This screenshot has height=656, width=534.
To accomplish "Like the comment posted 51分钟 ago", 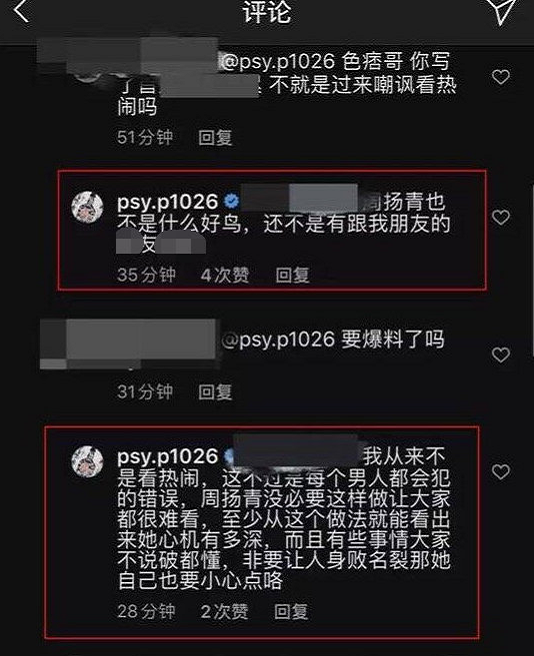I will [501, 77].
